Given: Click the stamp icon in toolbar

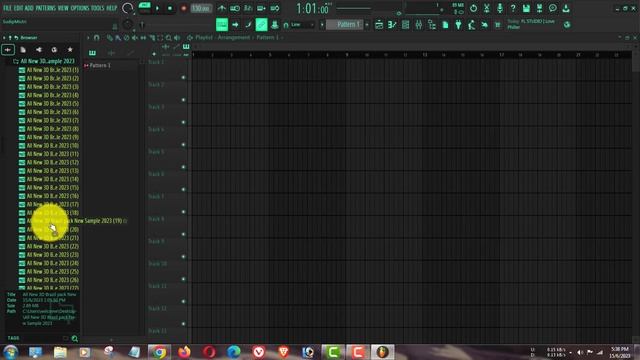Looking at the screenshot, I should click(x=275, y=25).
